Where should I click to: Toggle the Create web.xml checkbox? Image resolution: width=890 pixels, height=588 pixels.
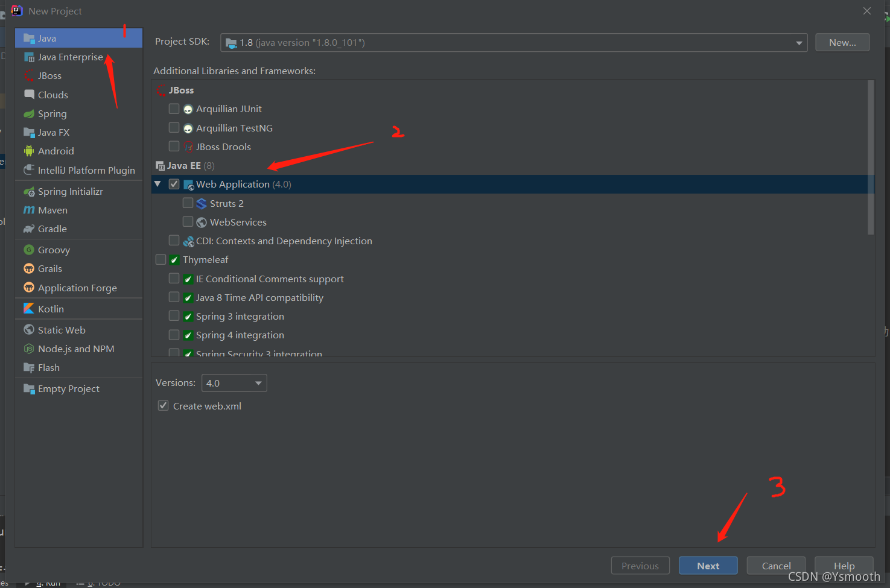164,406
